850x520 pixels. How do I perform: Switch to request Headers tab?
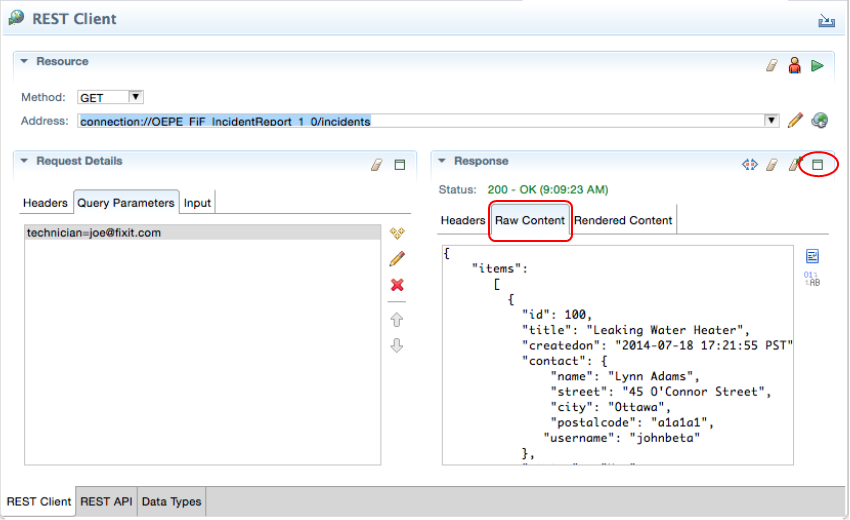[x=45, y=203]
